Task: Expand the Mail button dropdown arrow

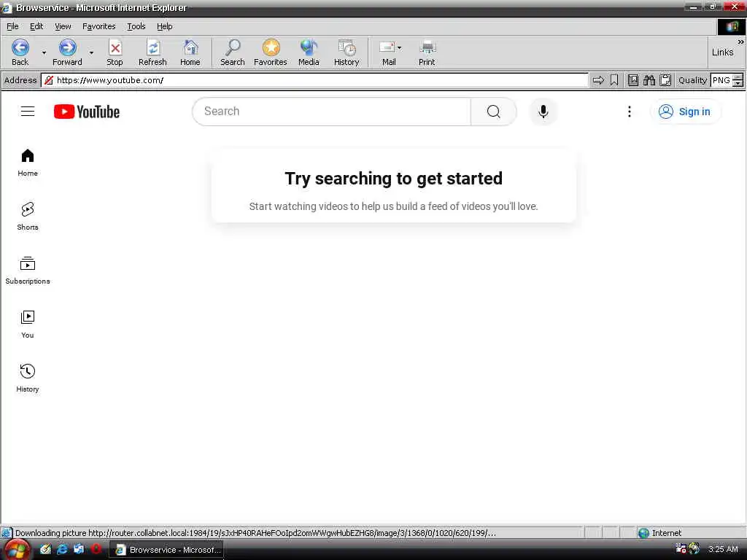Action: tap(399, 47)
